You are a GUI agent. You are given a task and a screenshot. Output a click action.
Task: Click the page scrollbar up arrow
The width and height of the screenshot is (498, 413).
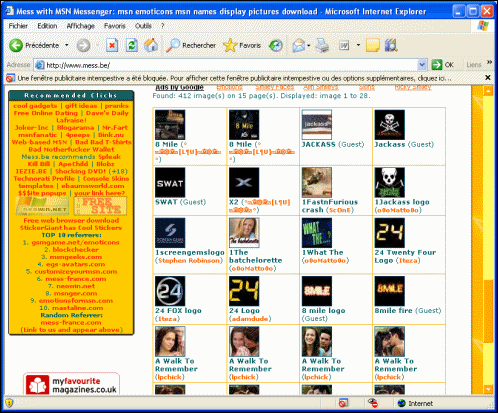click(488, 91)
